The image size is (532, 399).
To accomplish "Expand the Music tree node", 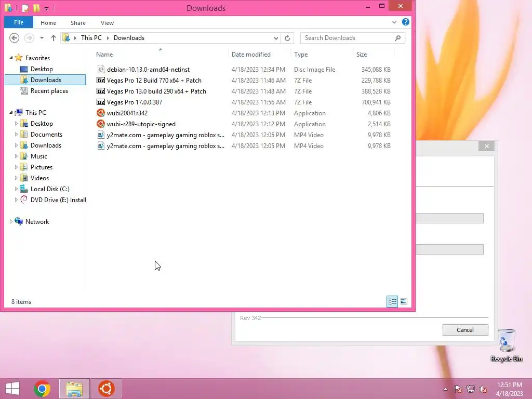I will (x=16, y=156).
